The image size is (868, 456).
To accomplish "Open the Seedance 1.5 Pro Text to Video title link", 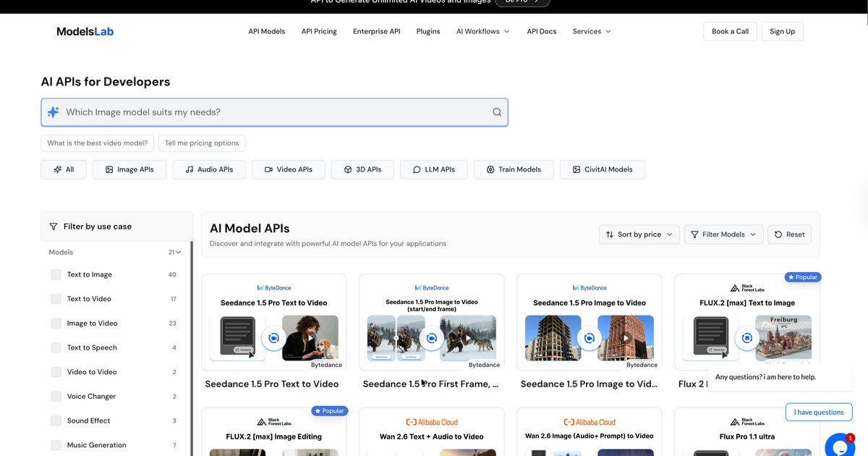I will click(x=272, y=384).
